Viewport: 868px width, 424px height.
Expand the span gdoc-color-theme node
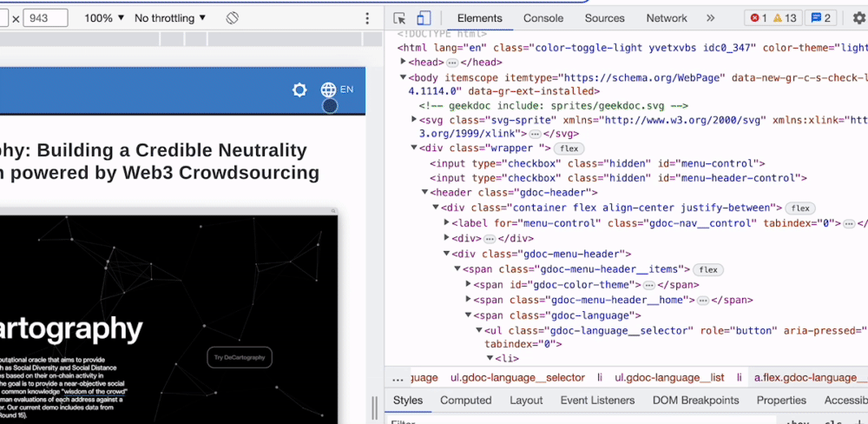pos(468,284)
